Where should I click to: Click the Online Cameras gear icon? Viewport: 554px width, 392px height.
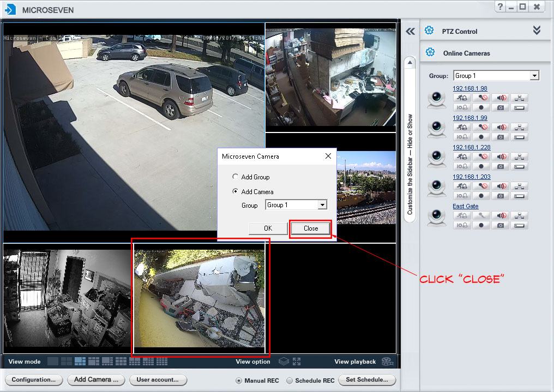tap(430, 52)
